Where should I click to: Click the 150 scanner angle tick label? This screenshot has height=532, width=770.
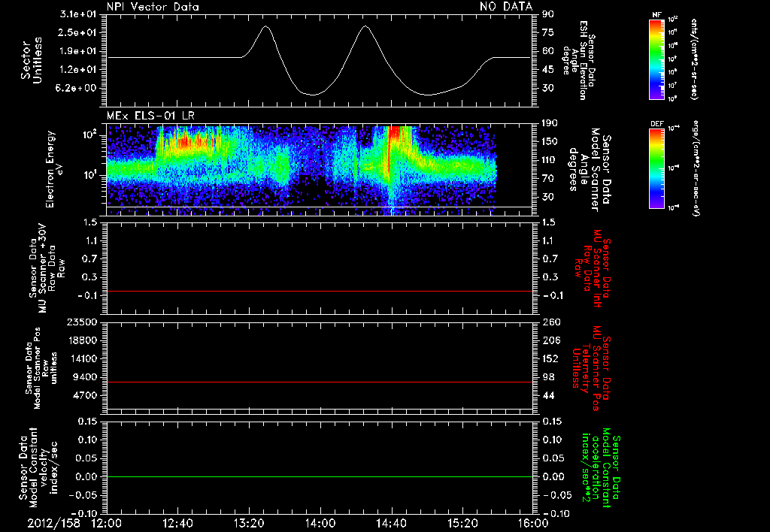pyautogui.click(x=551, y=142)
